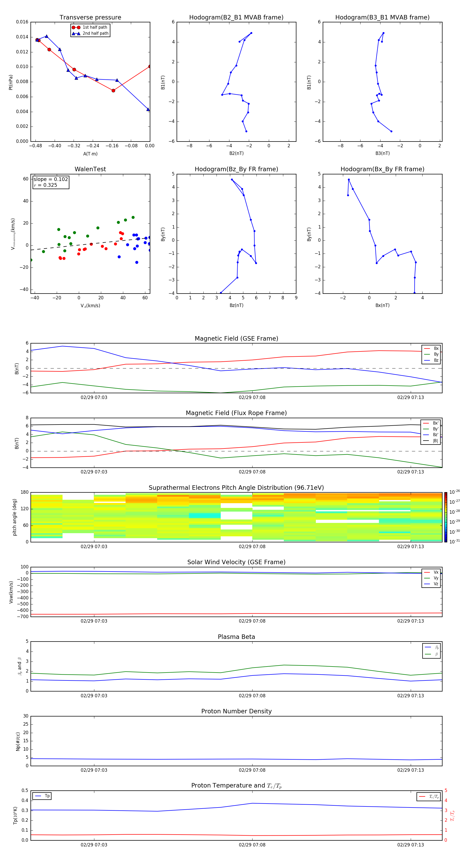Click the 'Pt(nPa)' y-axis label

(11, 82)
